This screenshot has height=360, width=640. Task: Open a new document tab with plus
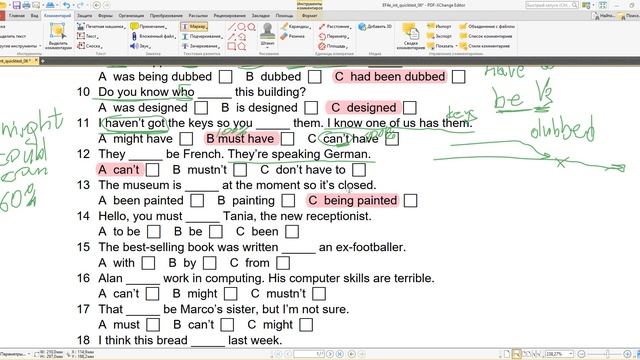[42, 61]
